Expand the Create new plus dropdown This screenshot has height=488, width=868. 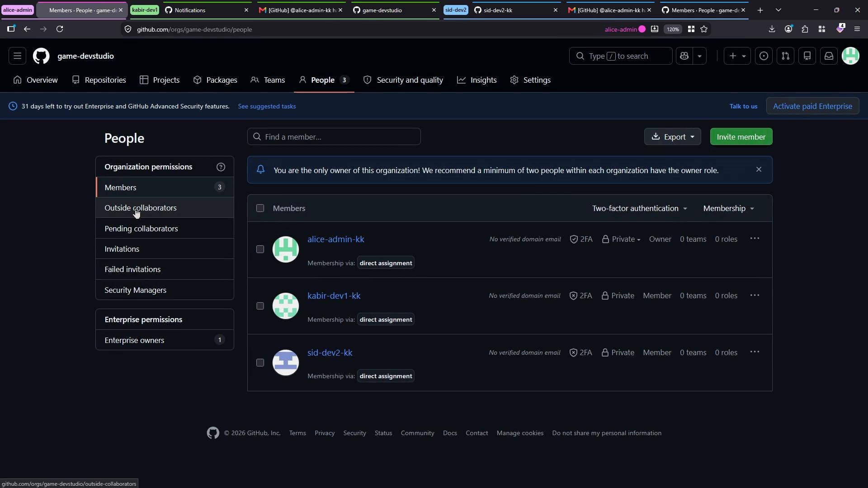coord(737,56)
